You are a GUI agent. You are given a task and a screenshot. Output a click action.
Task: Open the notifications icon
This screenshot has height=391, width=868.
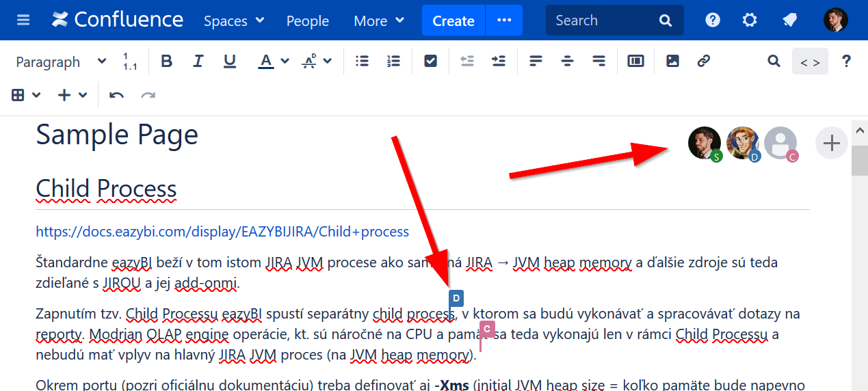pos(789,20)
